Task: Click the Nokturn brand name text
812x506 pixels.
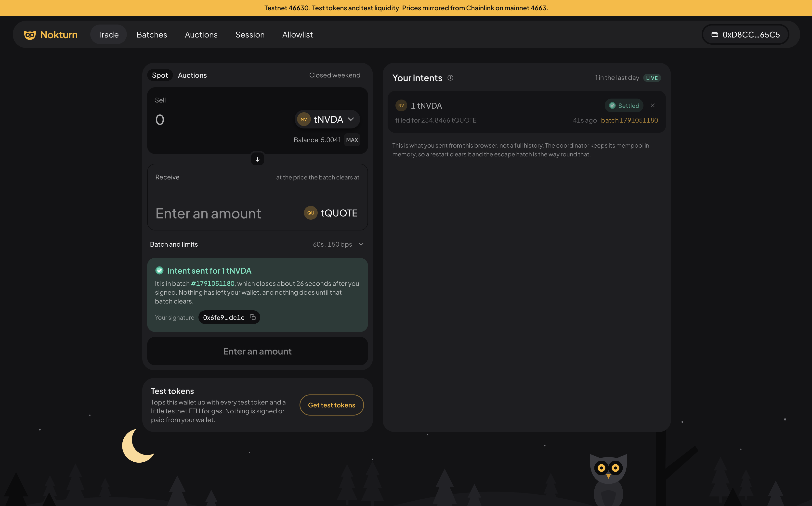Action: [x=59, y=35]
